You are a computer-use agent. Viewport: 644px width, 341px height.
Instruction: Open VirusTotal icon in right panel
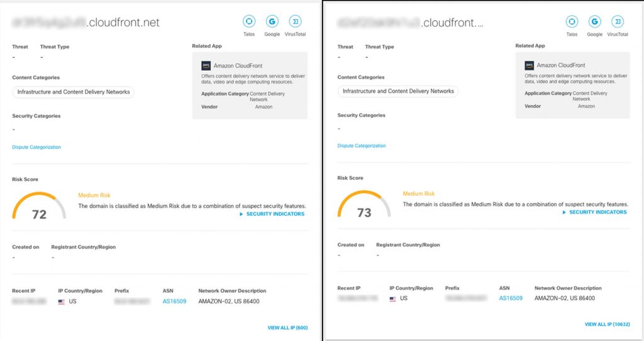click(x=618, y=21)
